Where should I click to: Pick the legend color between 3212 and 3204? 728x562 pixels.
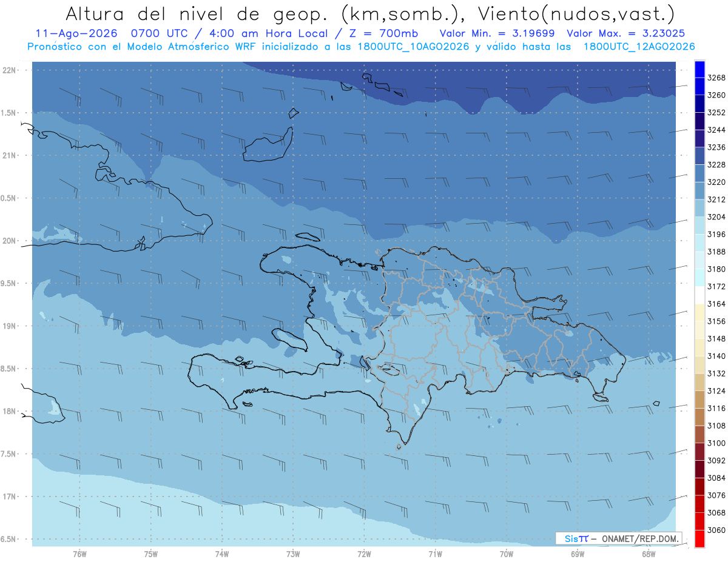[699, 208]
